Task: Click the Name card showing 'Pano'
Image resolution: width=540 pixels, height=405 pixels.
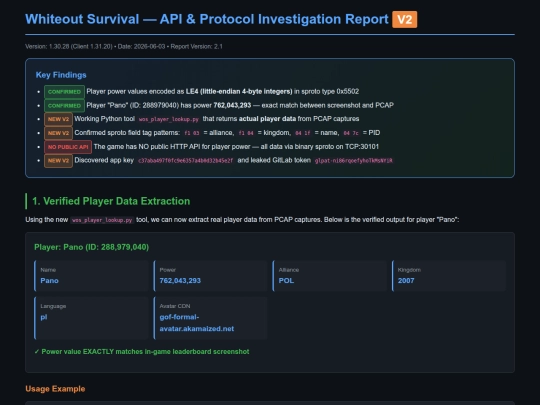Action: point(91,276)
